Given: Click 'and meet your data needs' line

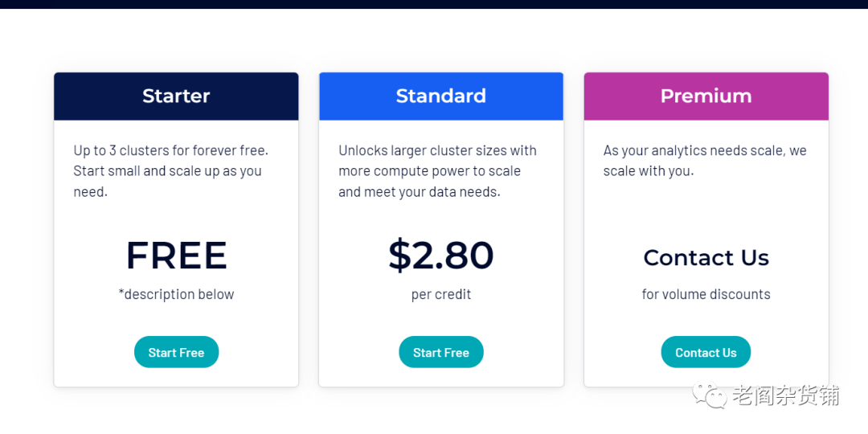Looking at the screenshot, I should 419,192.
